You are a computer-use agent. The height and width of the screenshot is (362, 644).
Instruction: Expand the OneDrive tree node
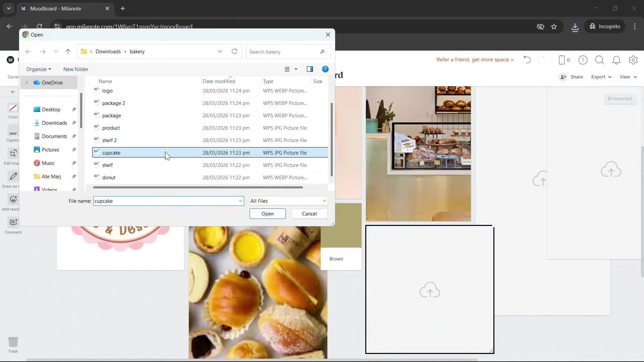(26, 83)
